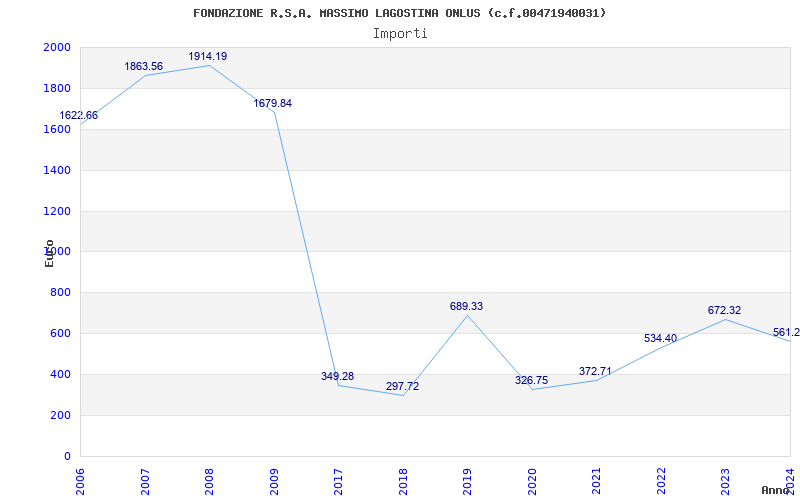Click the 534.40 data label
The width and height of the screenshot is (800, 500).
pos(660,338)
